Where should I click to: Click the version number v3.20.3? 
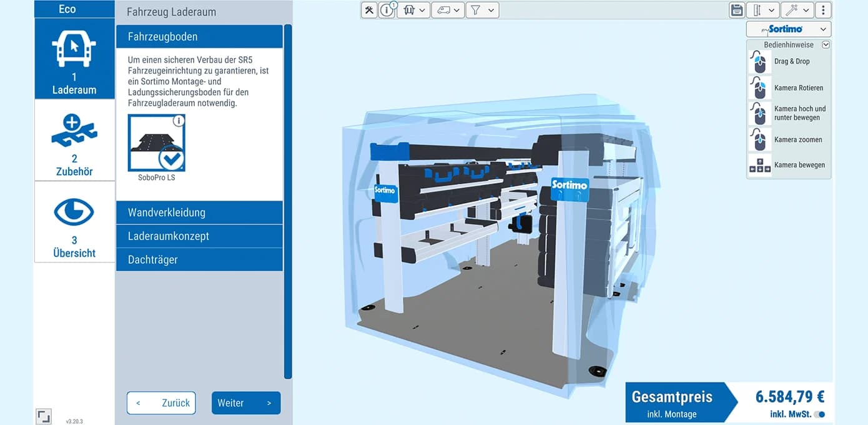point(74,421)
